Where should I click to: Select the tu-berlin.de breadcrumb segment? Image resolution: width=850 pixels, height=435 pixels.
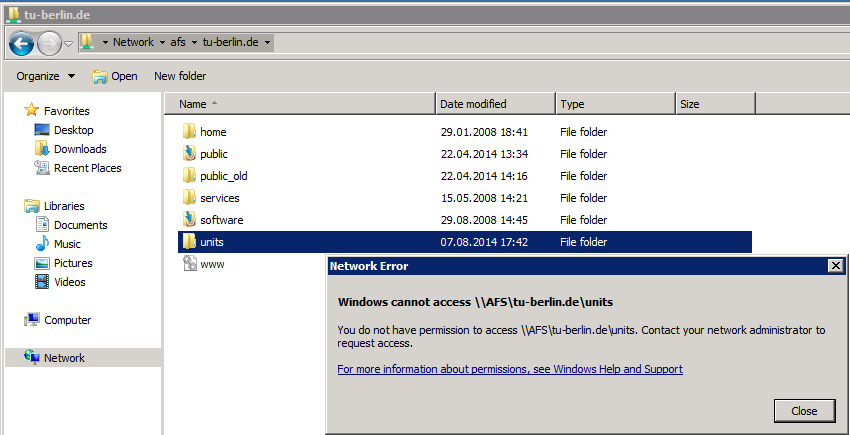coord(230,42)
